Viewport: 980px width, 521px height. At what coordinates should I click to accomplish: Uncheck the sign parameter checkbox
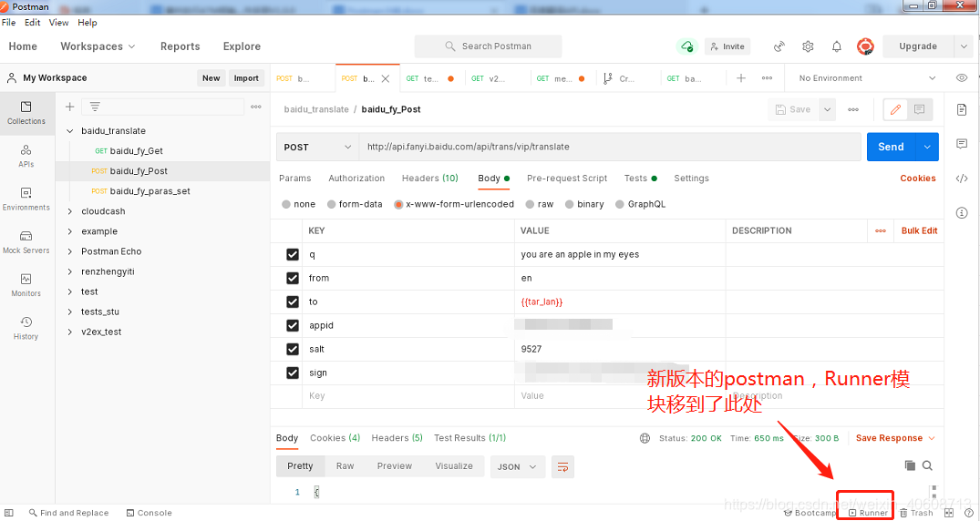tap(293, 373)
